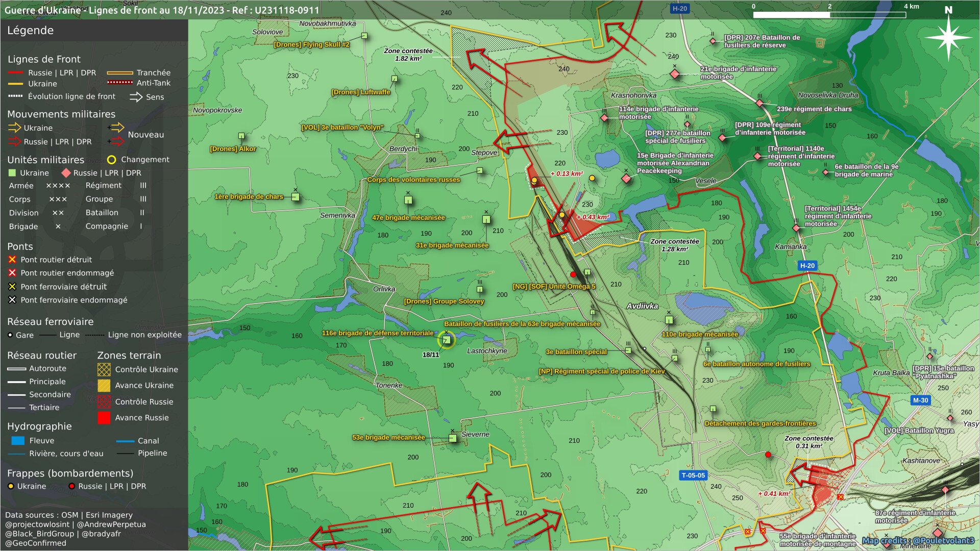Click the 'Gare' station dot in legend
Image resolution: width=980 pixels, height=551 pixels.
click(10, 335)
